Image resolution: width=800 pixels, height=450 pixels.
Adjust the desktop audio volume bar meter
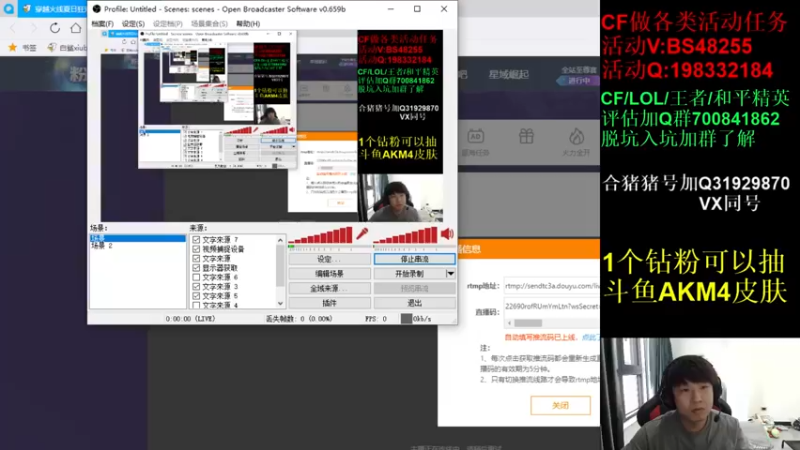(x=406, y=235)
